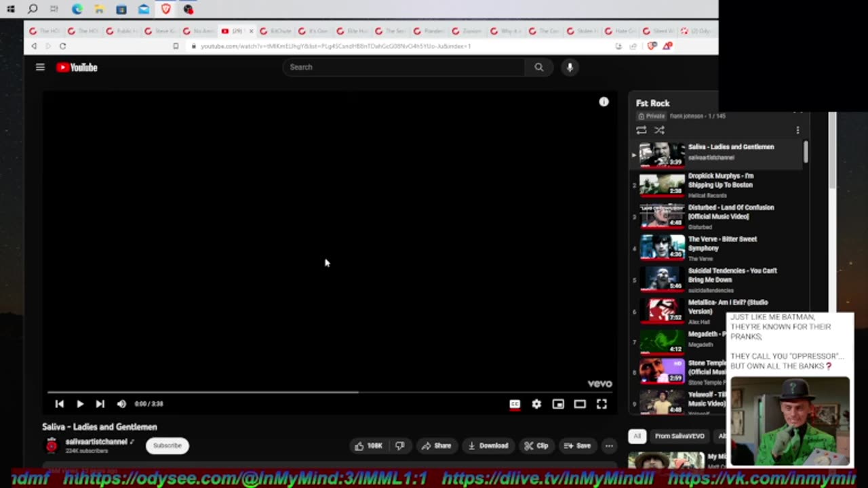Open Mail app from the taskbar
Image resolution: width=868 pixels, height=488 pixels.
[144, 9]
